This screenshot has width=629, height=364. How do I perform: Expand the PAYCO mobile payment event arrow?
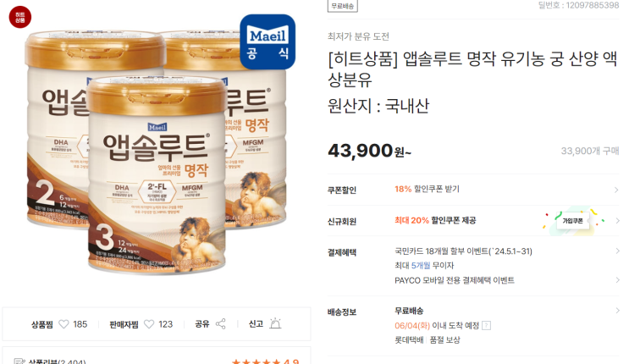point(617,279)
